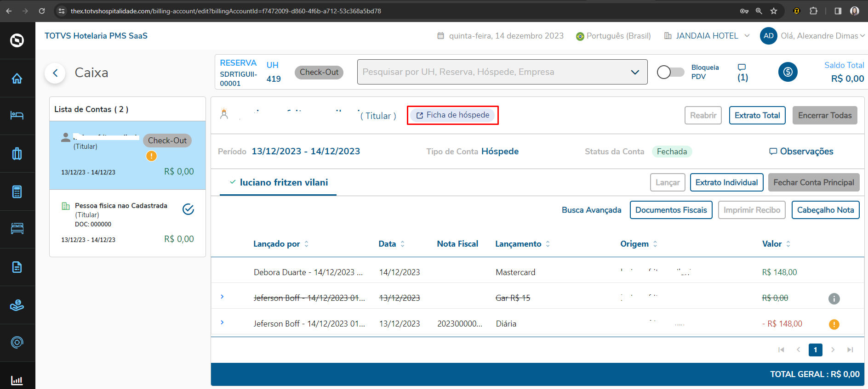Screen dimensions: 868x389
Task: Click the Fechada status badge
Action: tap(672, 152)
